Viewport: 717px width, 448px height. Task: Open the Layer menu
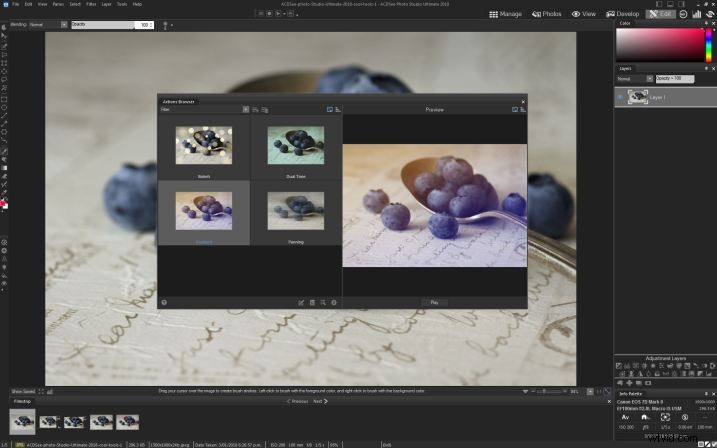[x=107, y=4]
